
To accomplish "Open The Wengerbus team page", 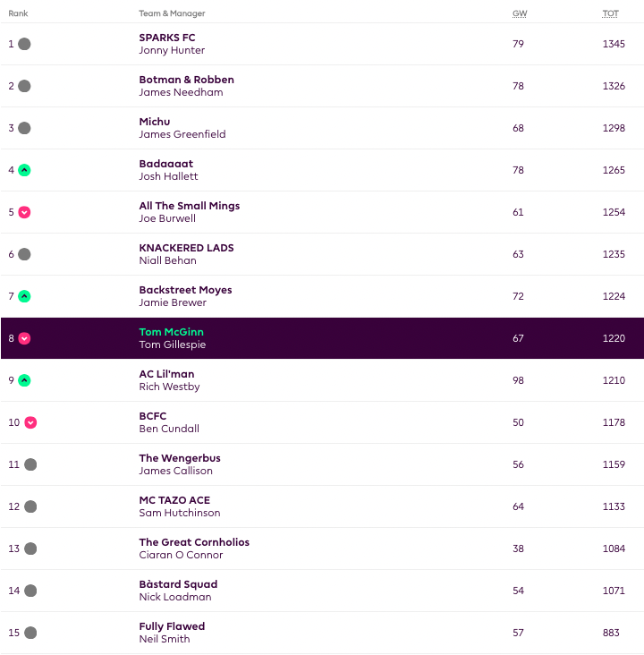I will pos(180,458).
